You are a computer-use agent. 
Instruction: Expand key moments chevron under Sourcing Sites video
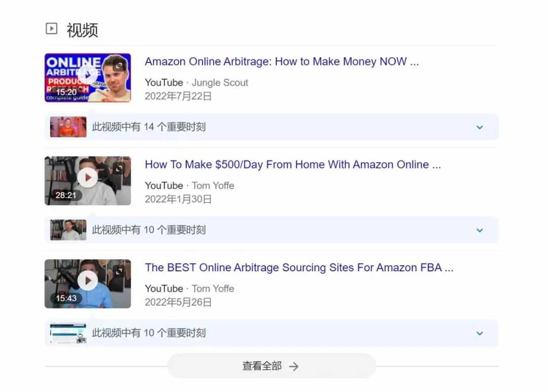pyautogui.click(x=480, y=333)
